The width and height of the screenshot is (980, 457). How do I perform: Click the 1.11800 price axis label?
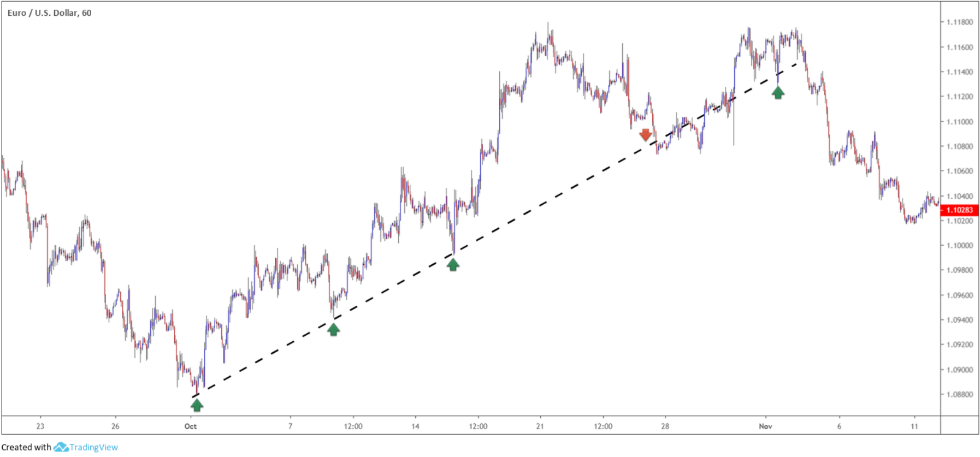click(x=960, y=22)
